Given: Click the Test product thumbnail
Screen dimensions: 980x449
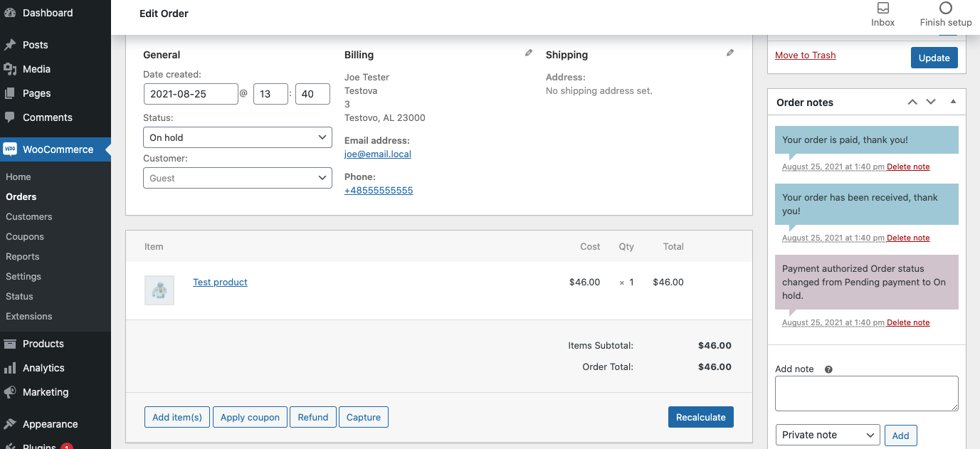Looking at the screenshot, I should [x=159, y=290].
